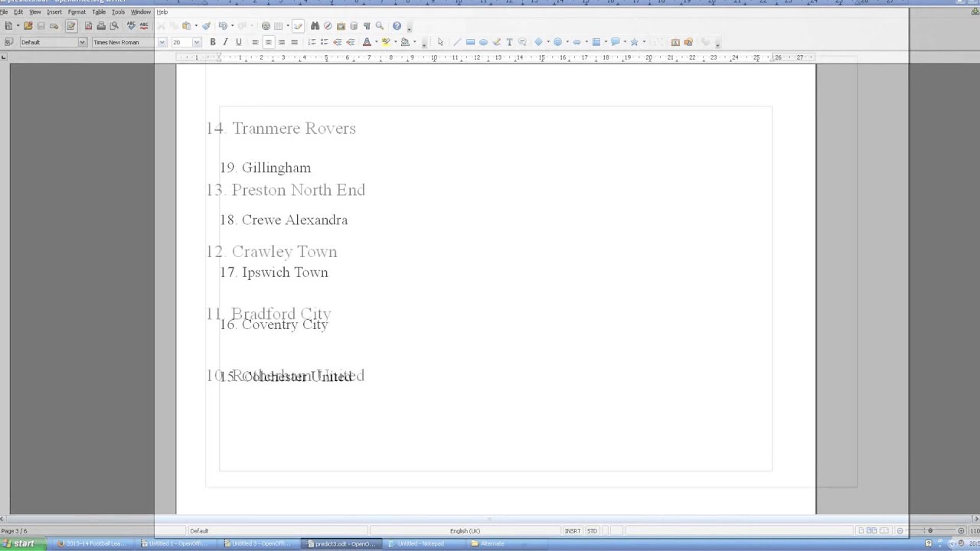This screenshot has height=551, width=980.
Task: Open the View menu
Action: [x=35, y=12]
